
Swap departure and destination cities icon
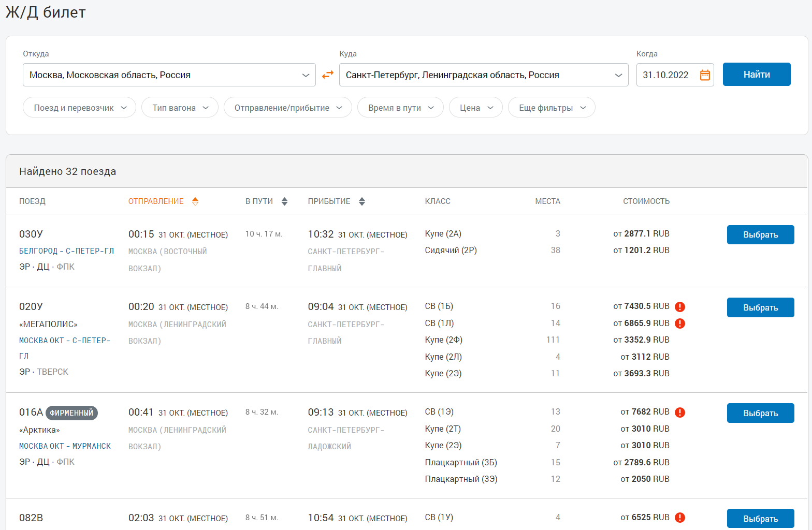coord(328,75)
